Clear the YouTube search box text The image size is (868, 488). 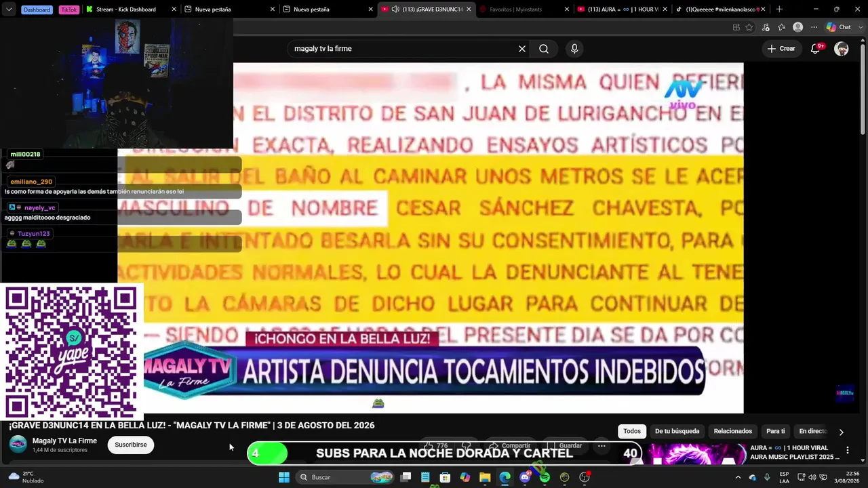pos(522,49)
